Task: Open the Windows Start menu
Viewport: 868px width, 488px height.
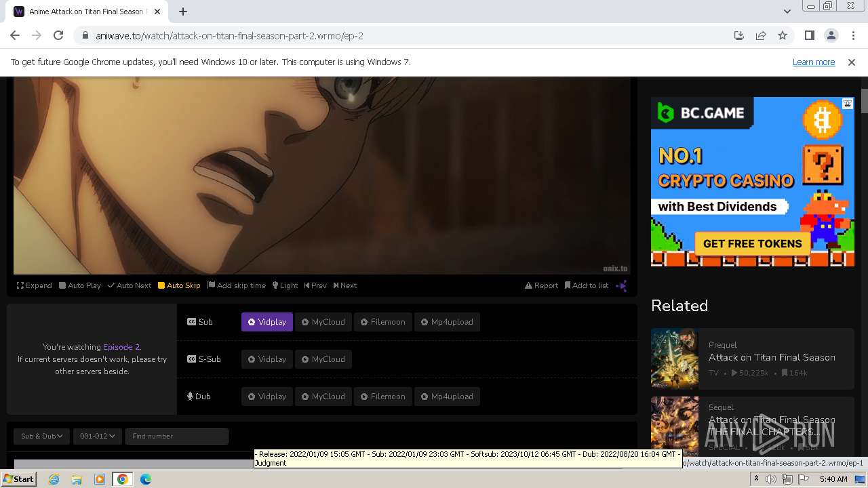Action: [x=19, y=479]
